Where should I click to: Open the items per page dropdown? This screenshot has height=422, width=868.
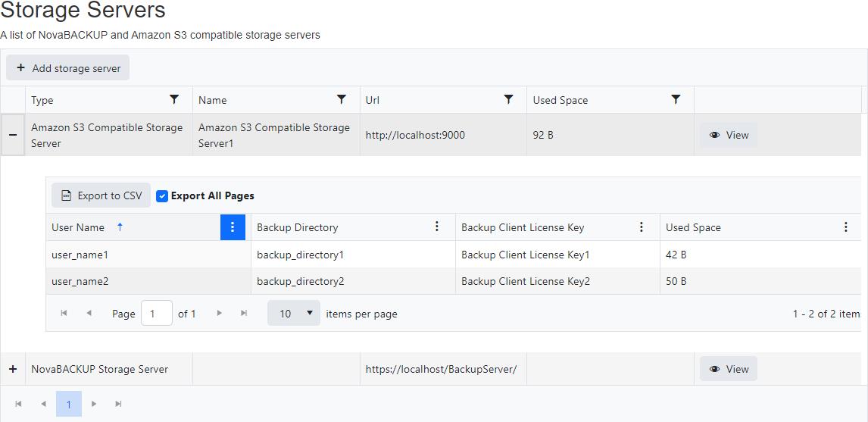[293, 314]
